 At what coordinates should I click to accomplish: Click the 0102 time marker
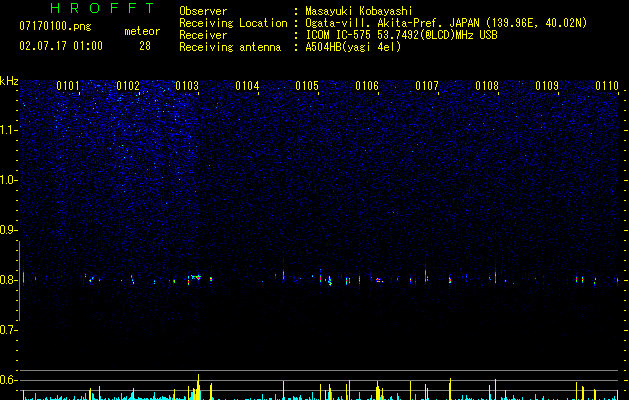pos(128,86)
